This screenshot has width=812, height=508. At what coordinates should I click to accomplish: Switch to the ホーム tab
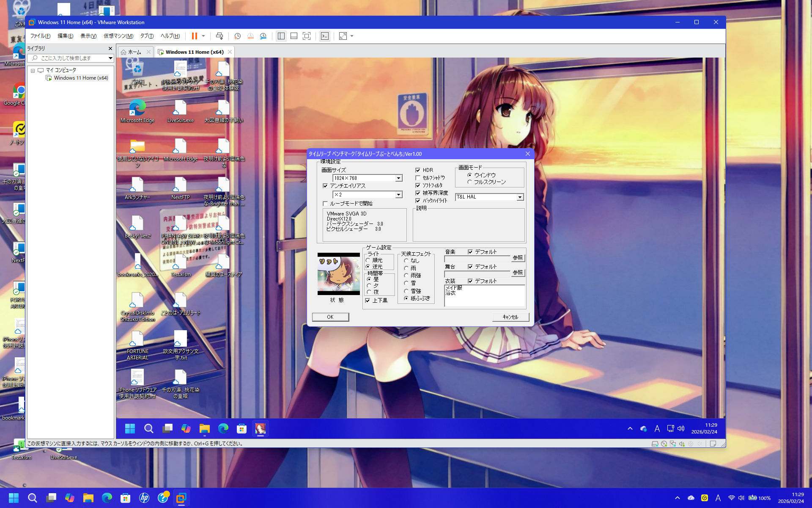click(x=134, y=52)
